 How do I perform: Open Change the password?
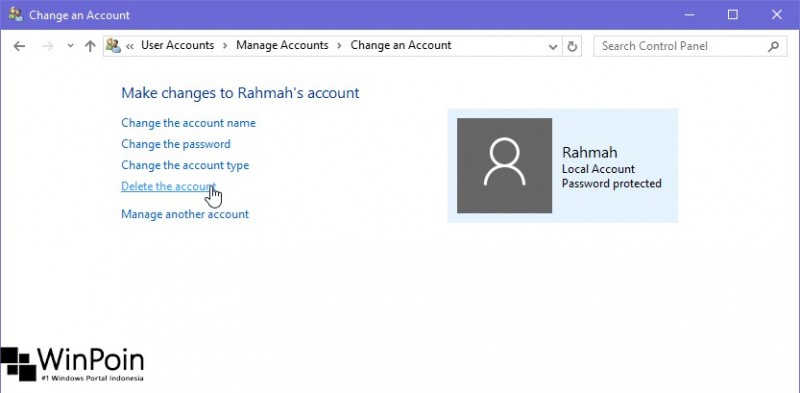(176, 144)
